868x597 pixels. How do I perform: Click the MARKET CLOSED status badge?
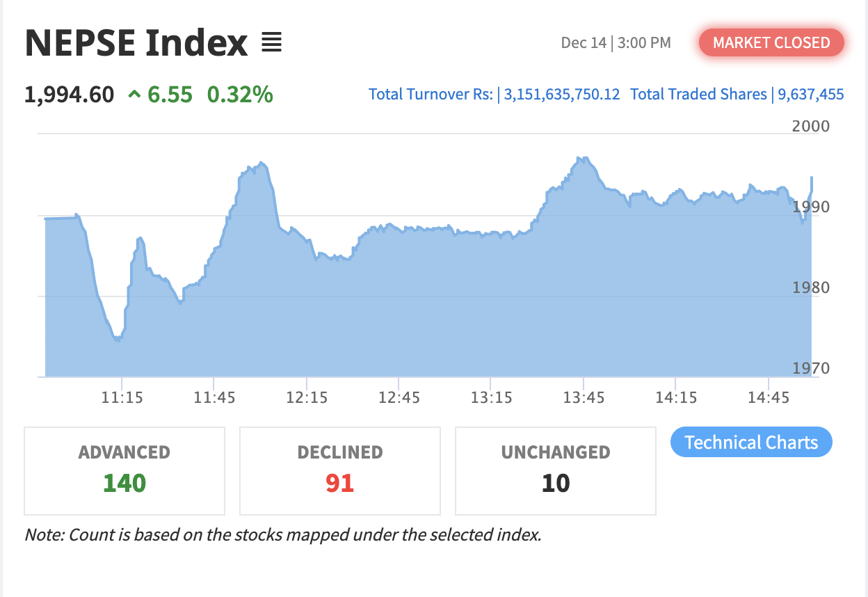point(771,42)
